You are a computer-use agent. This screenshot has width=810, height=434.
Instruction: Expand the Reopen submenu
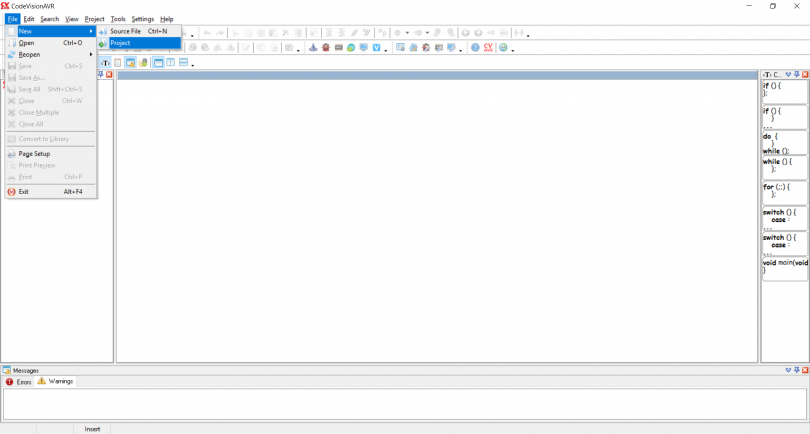[x=30, y=54]
